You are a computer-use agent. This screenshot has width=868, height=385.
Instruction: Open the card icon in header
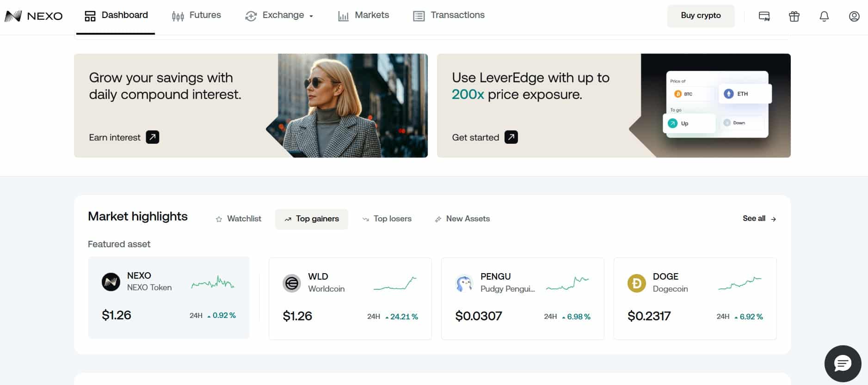click(x=764, y=17)
